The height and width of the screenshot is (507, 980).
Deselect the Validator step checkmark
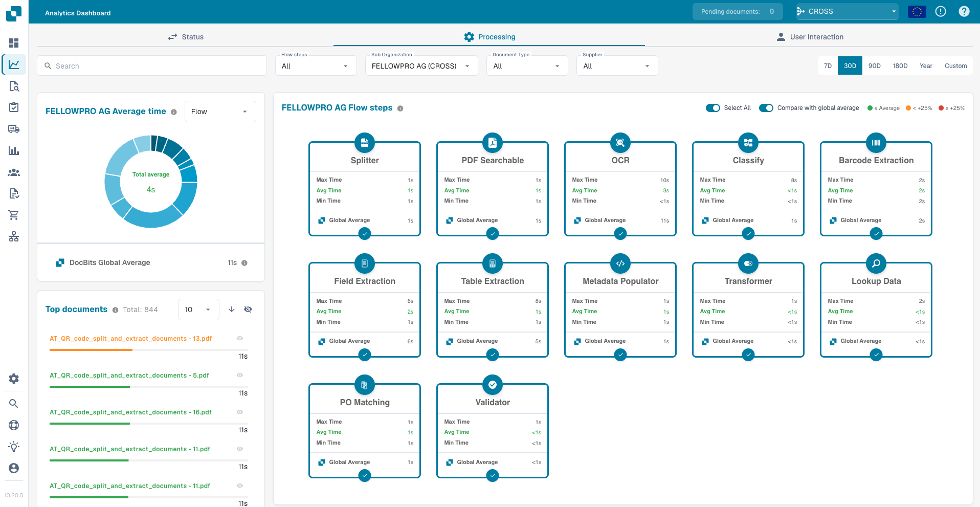(x=493, y=476)
